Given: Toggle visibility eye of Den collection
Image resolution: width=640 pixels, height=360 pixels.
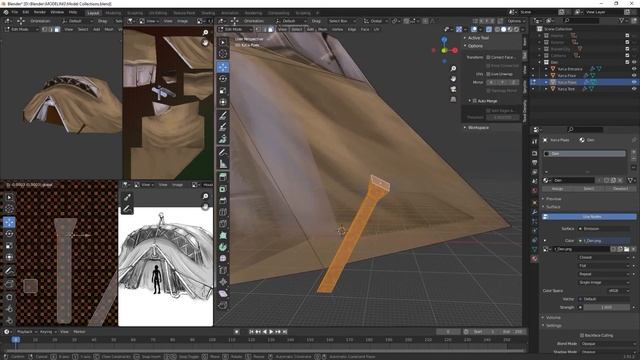Looking at the screenshot, I should click(x=634, y=62).
